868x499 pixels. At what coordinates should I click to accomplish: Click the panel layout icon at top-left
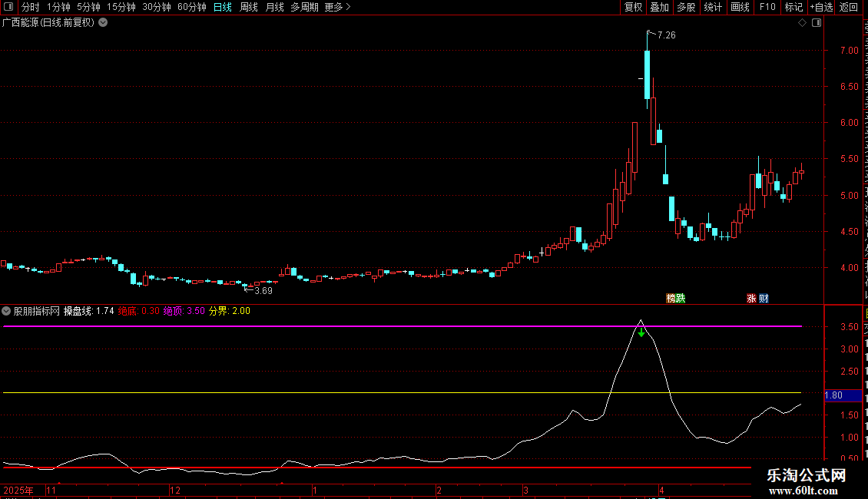pos(8,7)
